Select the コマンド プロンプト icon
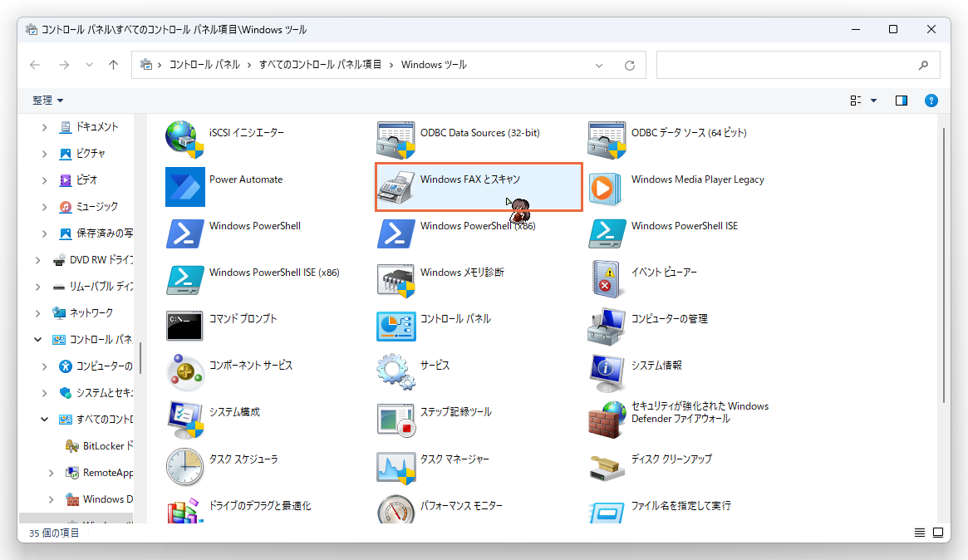Viewport: 968px width, 560px height. pos(184,326)
